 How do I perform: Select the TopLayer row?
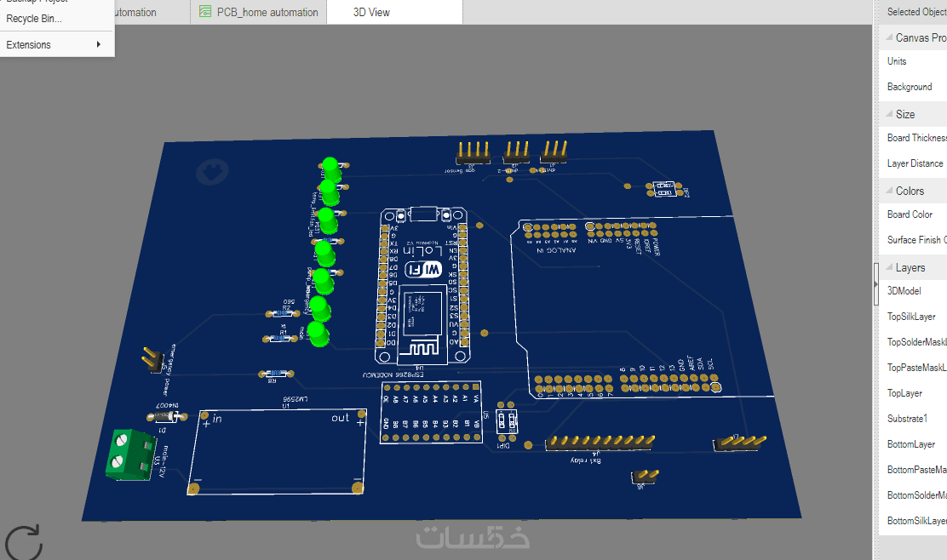coord(913,393)
